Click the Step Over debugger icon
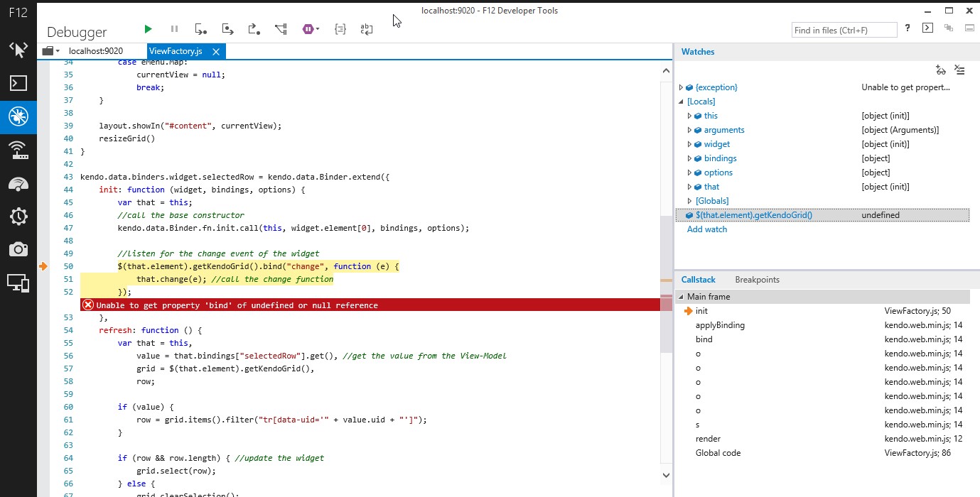This screenshot has width=980, height=497. [227, 29]
